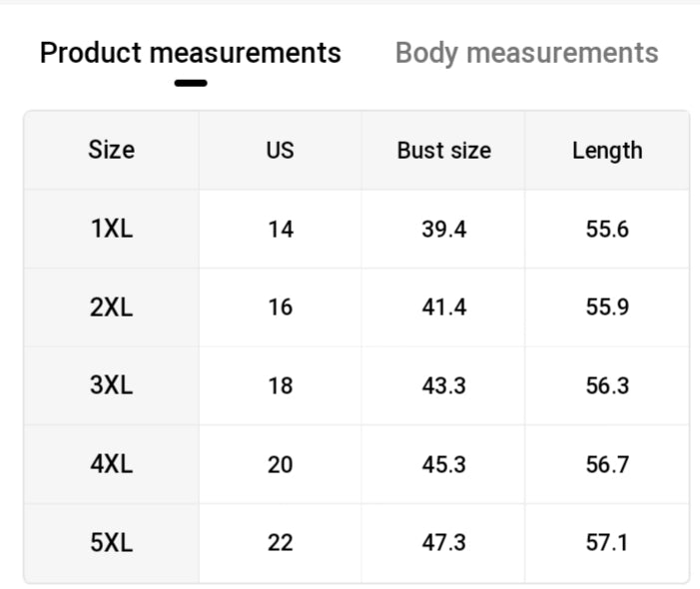This screenshot has height=589, width=700.
Task: Switch to the Product measurements tab
Action: point(190,53)
